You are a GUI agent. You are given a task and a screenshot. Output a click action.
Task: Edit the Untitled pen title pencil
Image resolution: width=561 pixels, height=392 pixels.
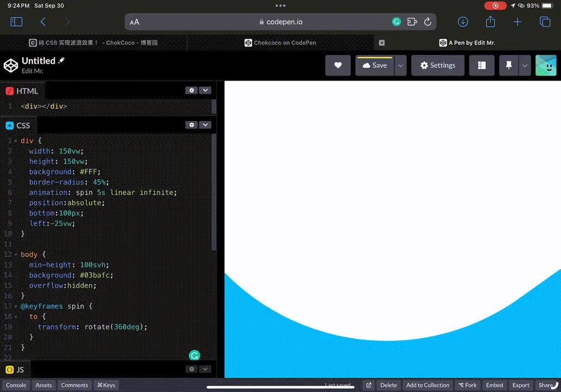[62, 60]
